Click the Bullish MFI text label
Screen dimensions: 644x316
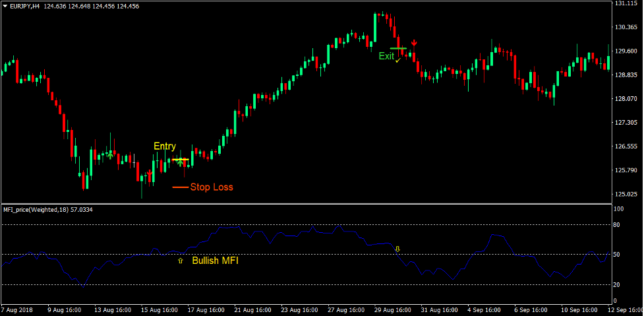pyautogui.click(x=216, y=261)
